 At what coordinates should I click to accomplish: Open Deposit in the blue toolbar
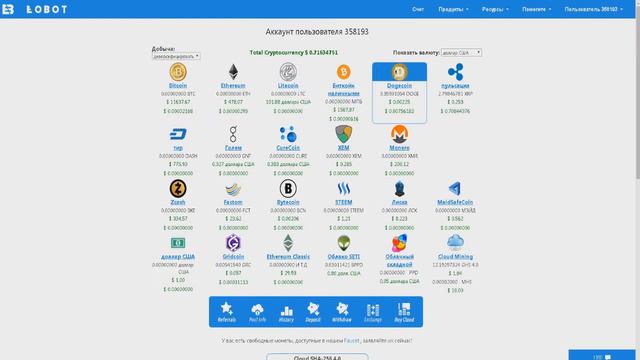click(313, 312)
